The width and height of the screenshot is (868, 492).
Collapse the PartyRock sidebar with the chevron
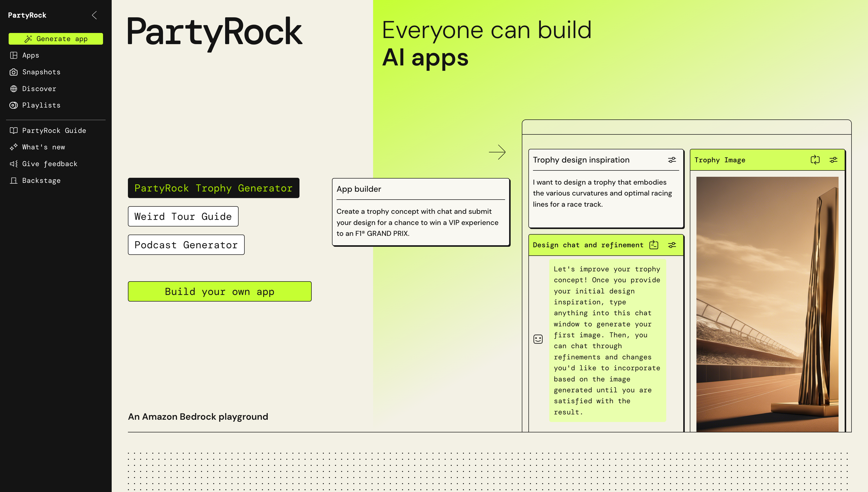(94, 15)
